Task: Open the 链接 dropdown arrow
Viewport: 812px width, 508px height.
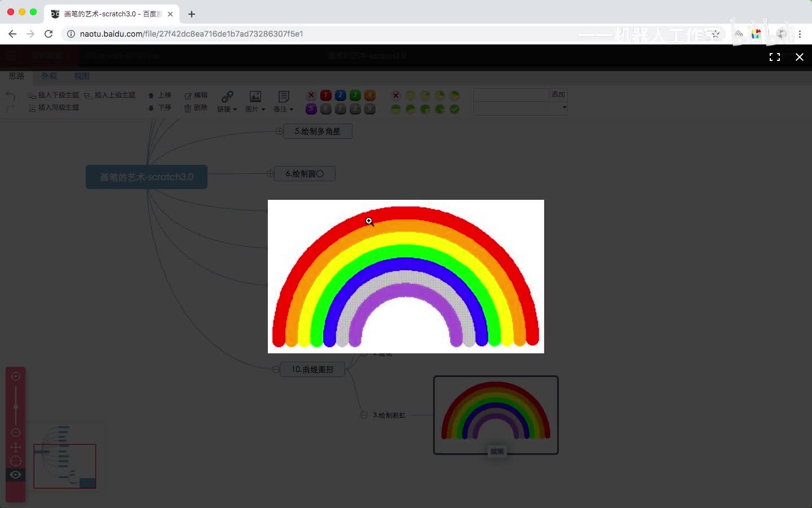Action: coord(235,110)
